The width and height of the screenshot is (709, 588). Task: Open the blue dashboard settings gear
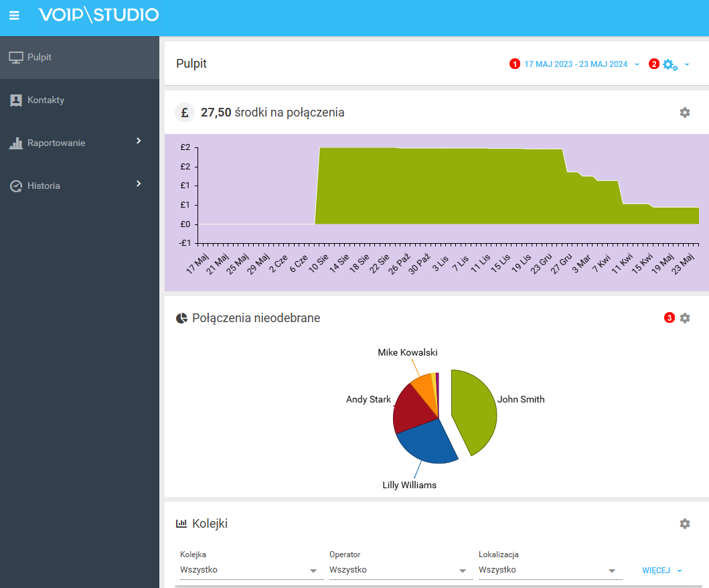click(668, 64)
